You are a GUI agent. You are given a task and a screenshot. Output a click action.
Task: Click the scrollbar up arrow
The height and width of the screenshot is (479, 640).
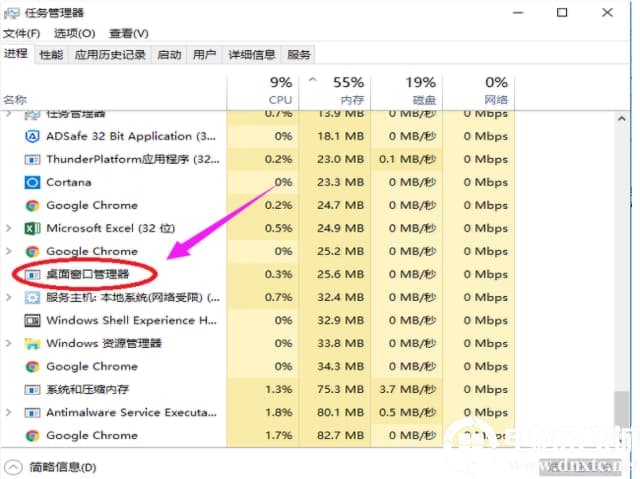622,119
